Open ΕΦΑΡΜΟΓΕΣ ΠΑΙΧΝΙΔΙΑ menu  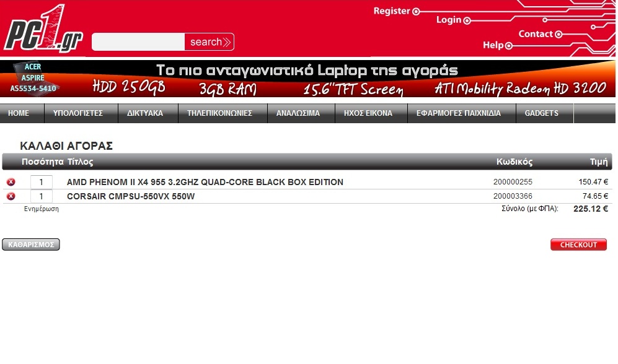[x=459, y=113]
